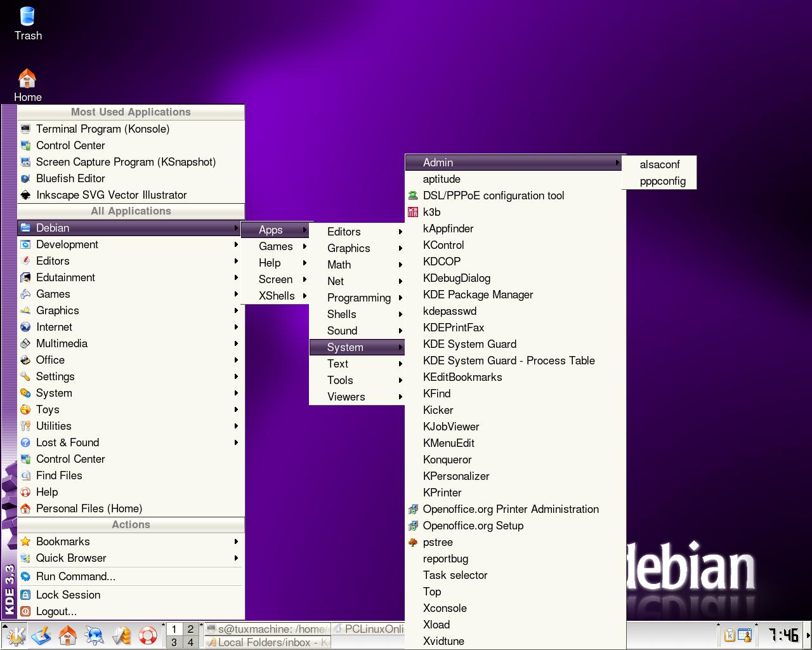Launch reportbug
The width and height of the screenshot is (812, 650).
point(515,559)
